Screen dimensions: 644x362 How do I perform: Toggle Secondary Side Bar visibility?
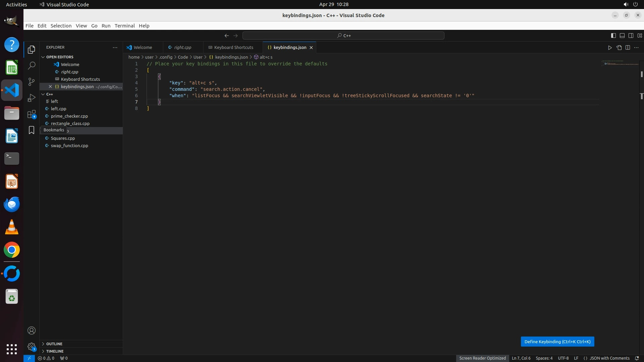point(631,36)
